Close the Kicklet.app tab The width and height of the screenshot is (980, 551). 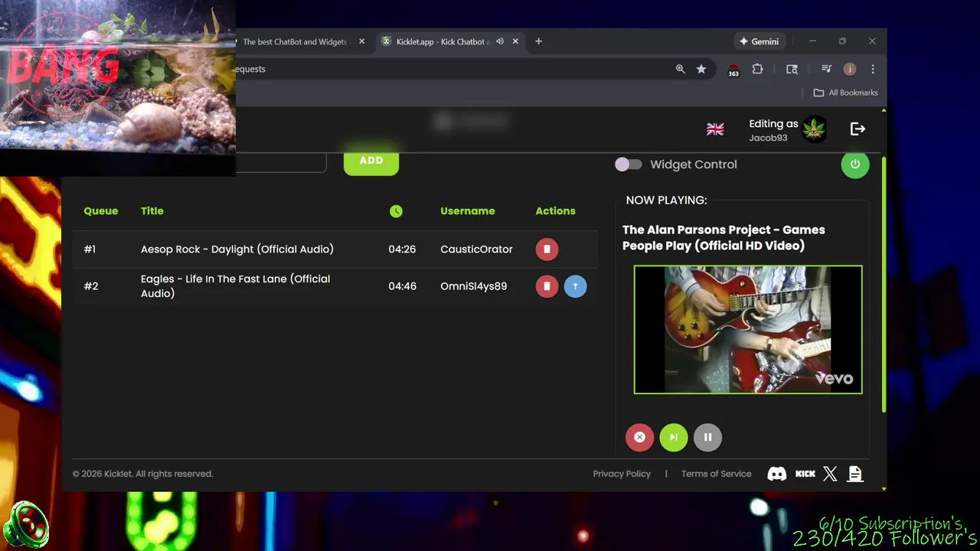pyautogui.click(x=515, y=41)
